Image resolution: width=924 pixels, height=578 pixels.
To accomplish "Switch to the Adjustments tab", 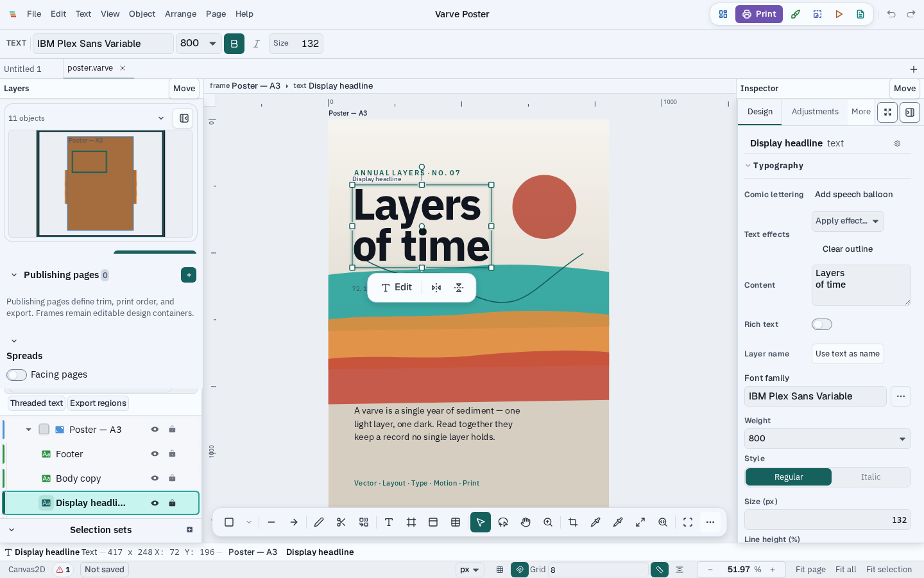I will (x=815, y=112).
